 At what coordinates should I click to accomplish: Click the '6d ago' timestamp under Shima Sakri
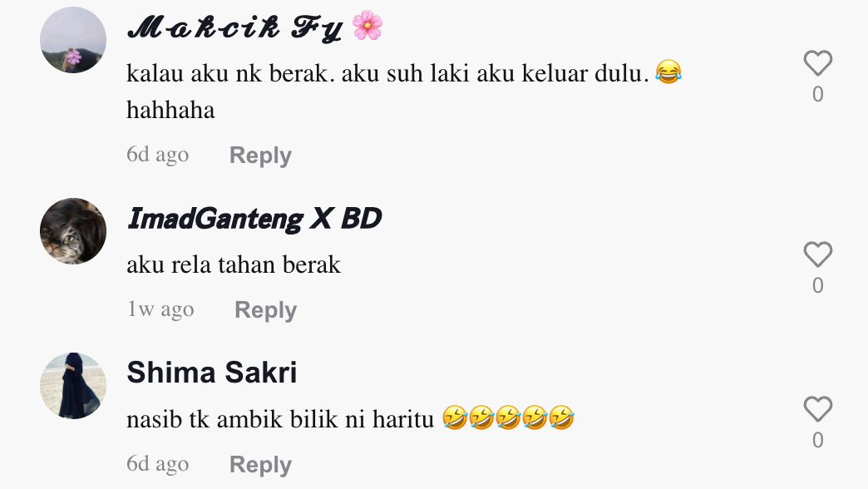(158, 463)
